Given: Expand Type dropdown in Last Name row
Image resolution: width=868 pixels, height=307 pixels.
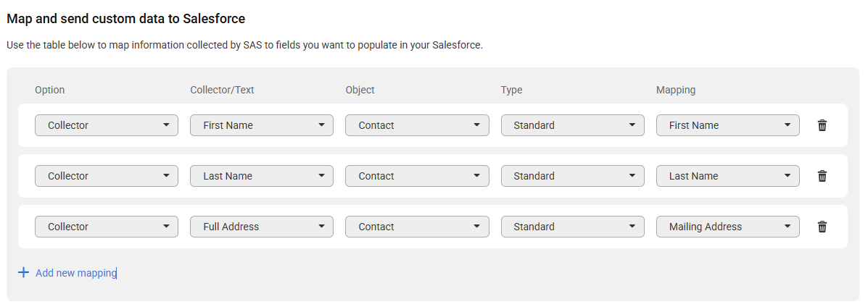Looking at the screenshot, I should (x=572, y=176).
